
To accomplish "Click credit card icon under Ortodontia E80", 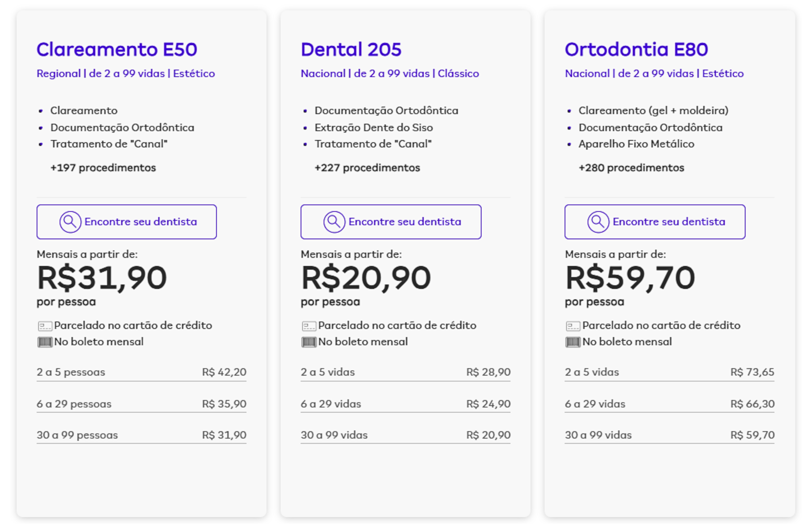I will pos(573,326).
